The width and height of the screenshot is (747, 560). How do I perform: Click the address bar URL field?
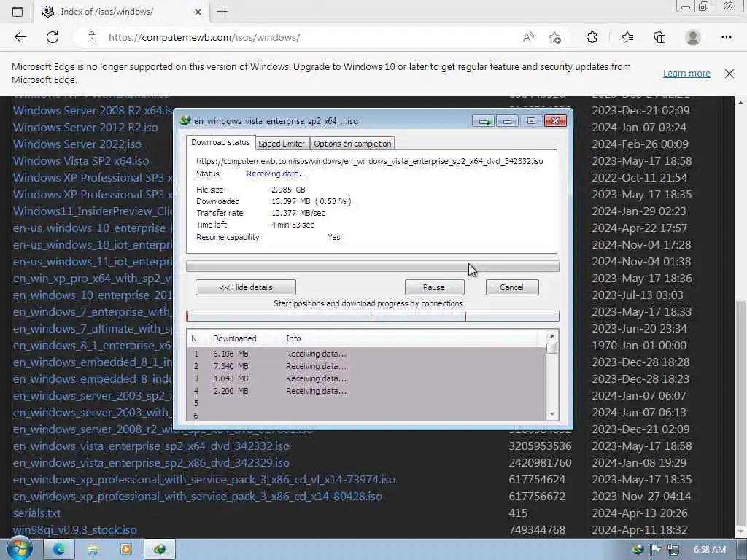305,37
